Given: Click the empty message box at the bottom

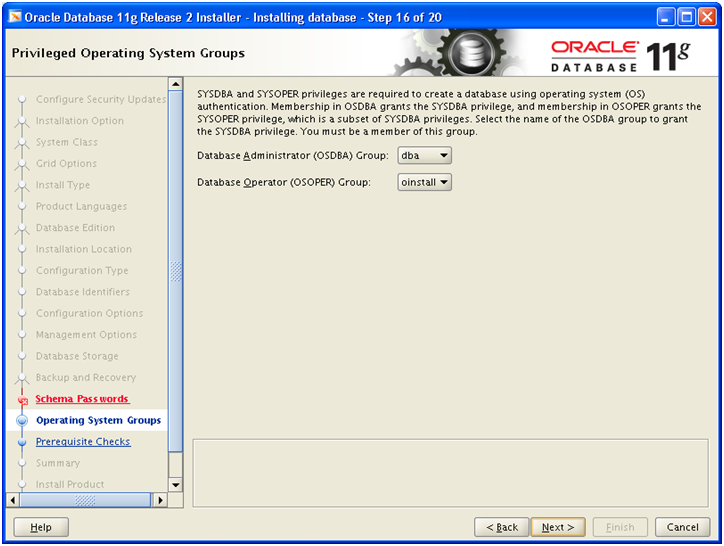Looking at the screenshot, I should pos(450,473).
